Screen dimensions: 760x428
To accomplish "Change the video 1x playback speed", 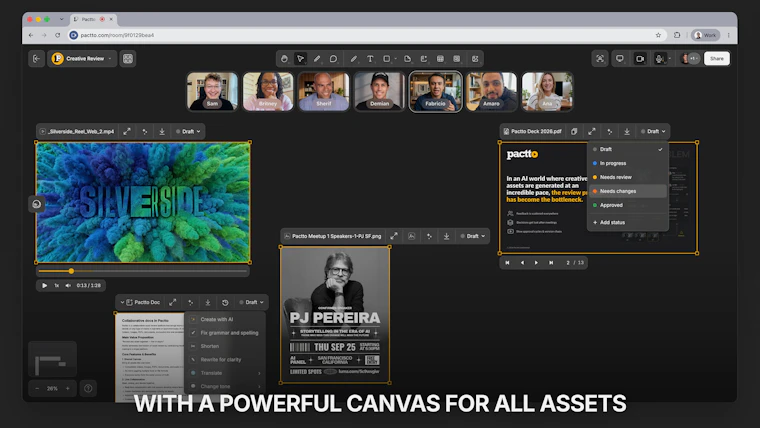I will [57, 285].
